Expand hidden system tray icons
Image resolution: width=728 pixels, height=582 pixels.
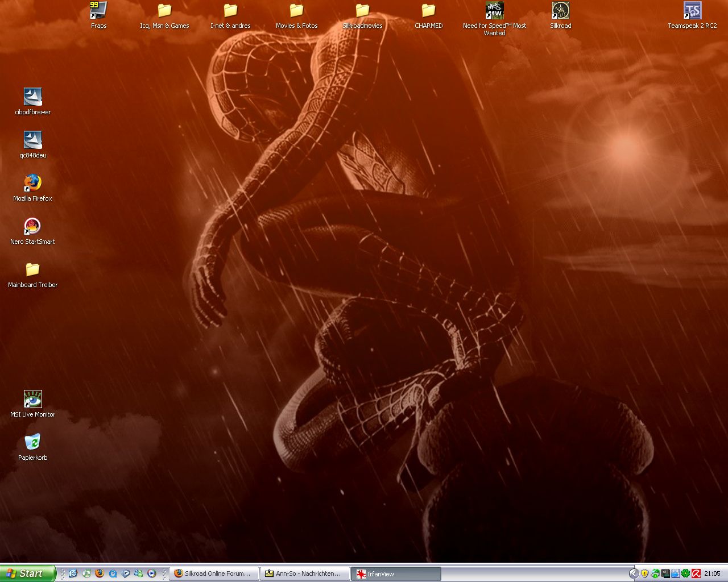634,573
